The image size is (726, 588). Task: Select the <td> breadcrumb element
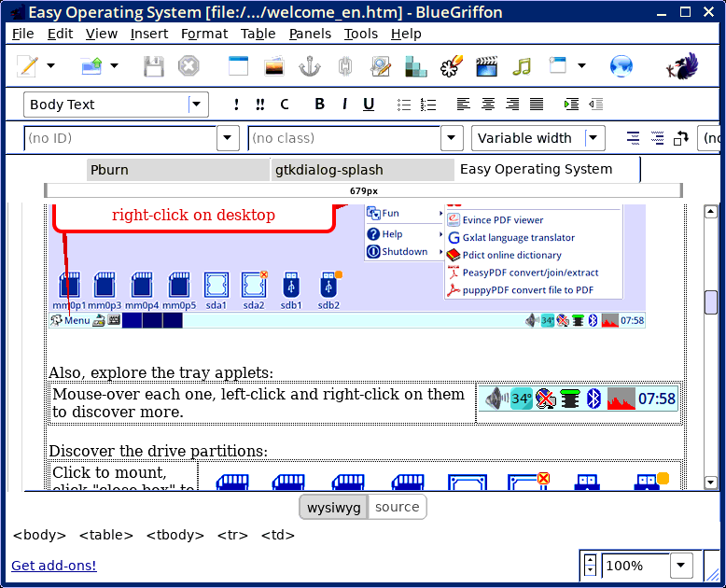(x=278, y=535)
